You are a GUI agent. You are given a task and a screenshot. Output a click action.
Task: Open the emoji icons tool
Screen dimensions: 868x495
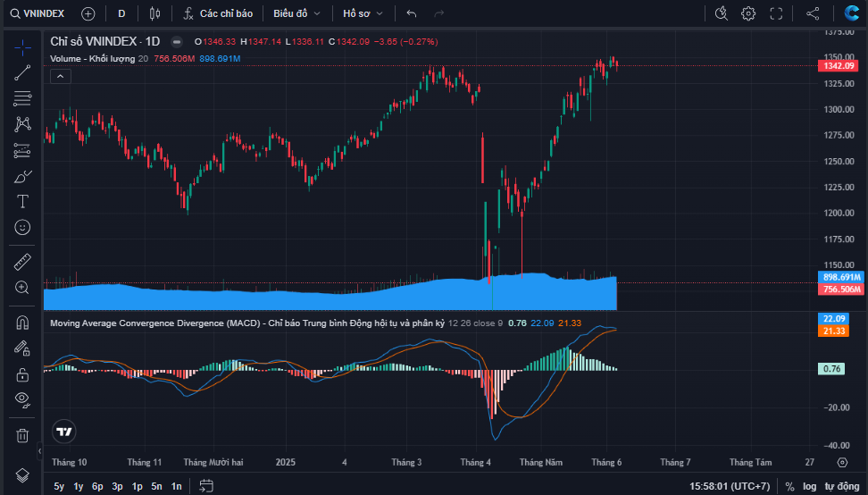pyautogui.click(x=22, y=227)
